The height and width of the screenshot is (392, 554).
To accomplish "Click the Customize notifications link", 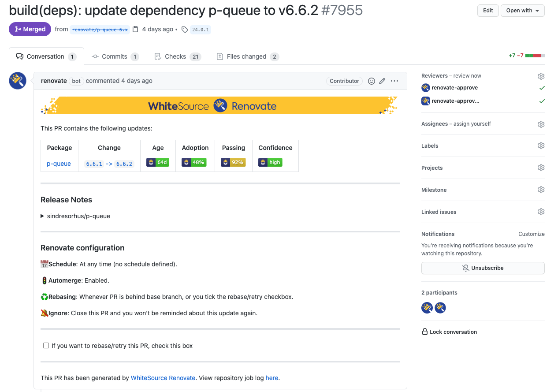I will [532, 234].
